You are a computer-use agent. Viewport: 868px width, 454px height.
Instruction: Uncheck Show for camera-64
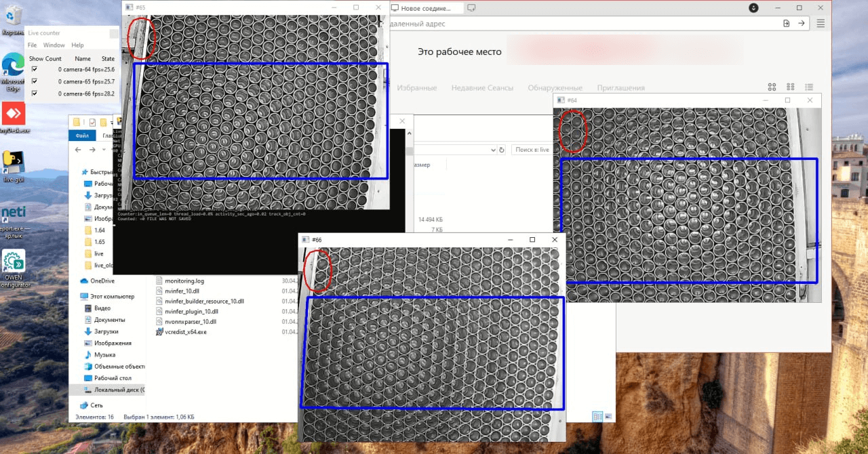[x=35, y=69]
